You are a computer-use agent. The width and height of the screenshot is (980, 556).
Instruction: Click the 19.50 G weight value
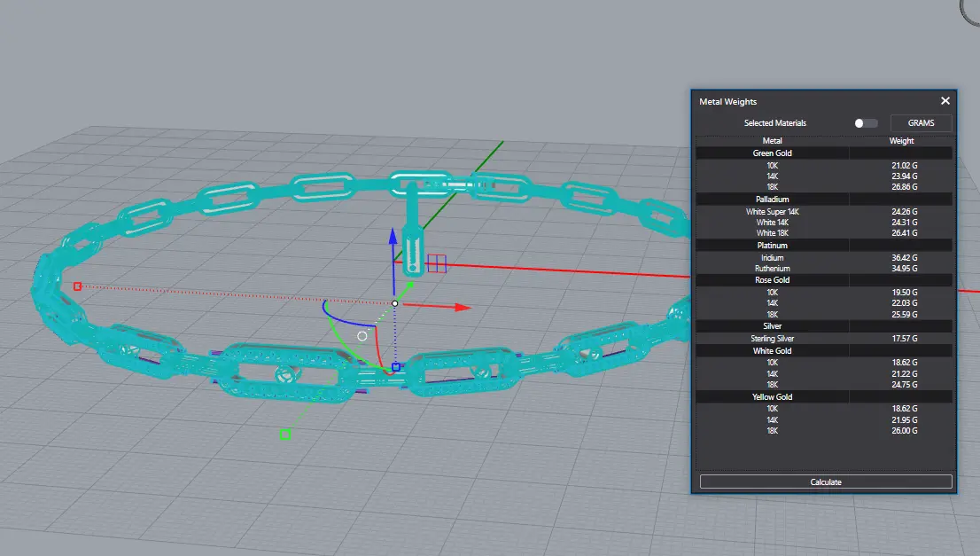coord(905,293)
